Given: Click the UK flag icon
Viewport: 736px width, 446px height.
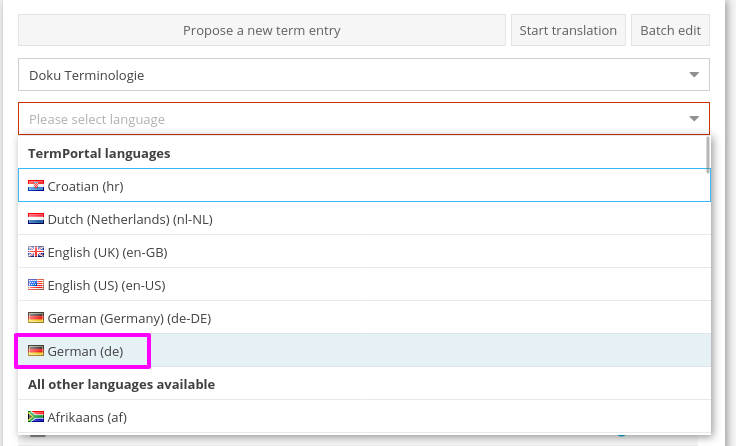Looking at the screenshot, I should 36,252.
